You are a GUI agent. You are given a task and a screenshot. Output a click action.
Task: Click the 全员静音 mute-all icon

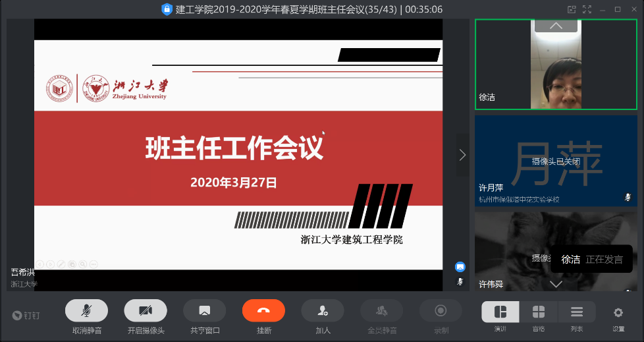pyautogui.click(x=381, y=310)
